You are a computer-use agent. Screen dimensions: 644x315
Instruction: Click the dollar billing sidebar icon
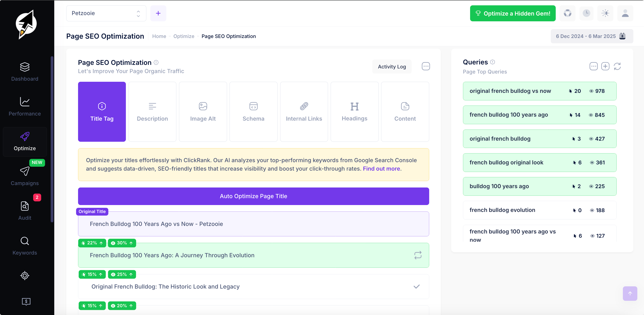click(x=26, y=301)
